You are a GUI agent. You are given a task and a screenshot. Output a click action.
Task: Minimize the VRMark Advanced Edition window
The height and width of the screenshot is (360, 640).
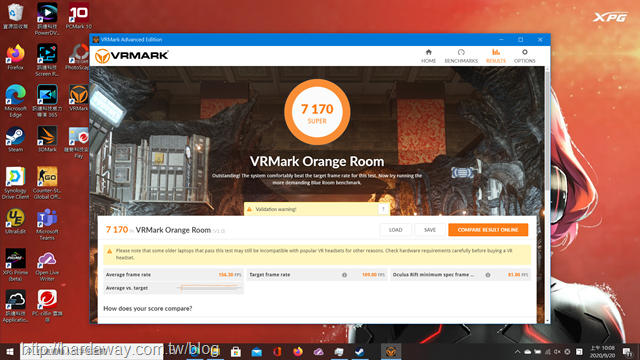click(501, 40)
